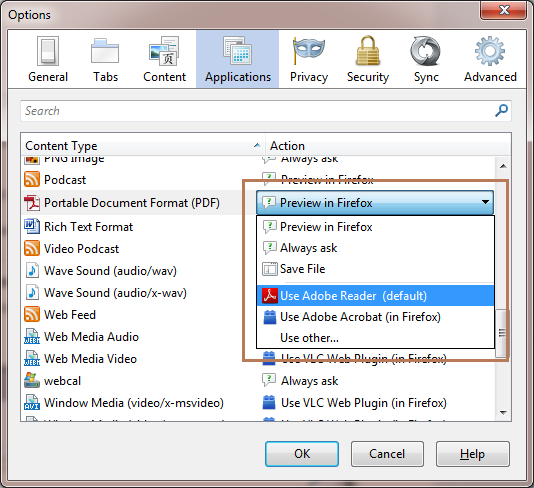This screenshot has height=488, width=534.
Task: Click the list scrollbar up arrow
Action: coord(503,166)
